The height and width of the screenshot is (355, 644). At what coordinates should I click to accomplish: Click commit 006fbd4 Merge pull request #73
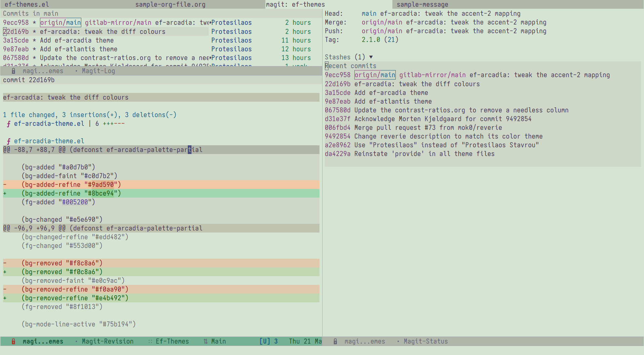[413, 128]
